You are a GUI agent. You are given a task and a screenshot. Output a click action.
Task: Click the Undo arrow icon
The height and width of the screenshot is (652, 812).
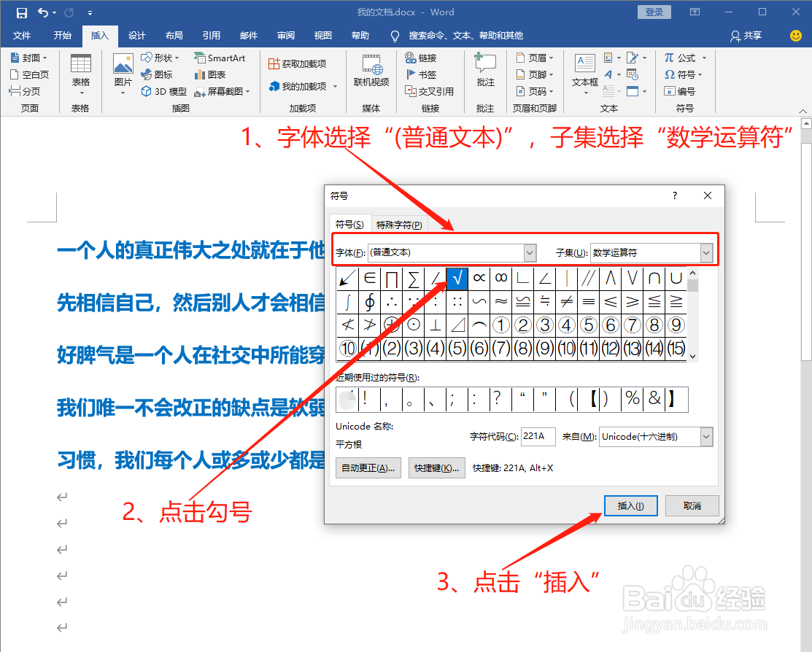pos(43,12)
